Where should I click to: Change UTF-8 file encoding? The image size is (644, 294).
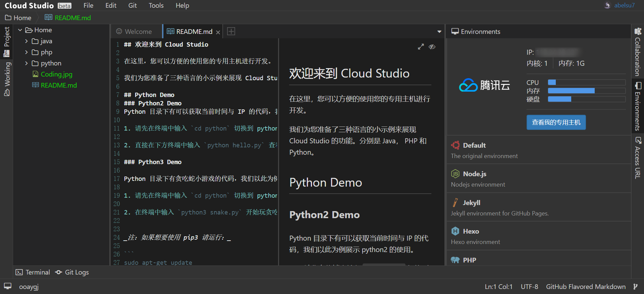click(529, 287)
